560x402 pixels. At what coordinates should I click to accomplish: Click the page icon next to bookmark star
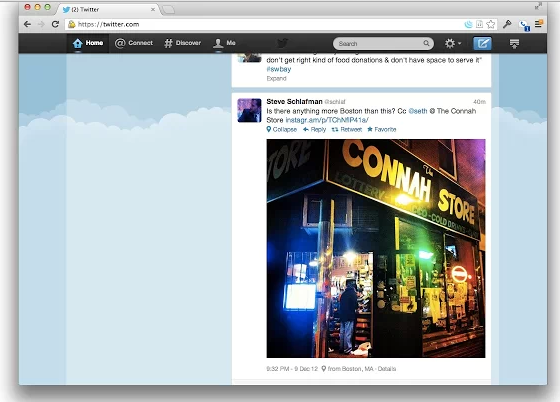pyautogui.click(x=480, y=24)
